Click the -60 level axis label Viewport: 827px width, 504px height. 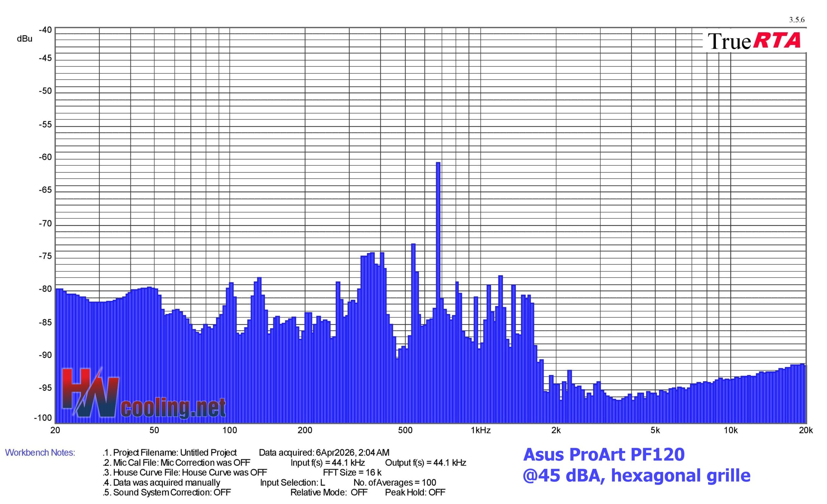45,157
